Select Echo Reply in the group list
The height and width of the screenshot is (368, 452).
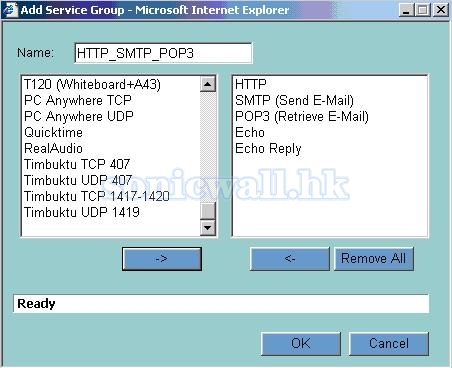(268, 148)
